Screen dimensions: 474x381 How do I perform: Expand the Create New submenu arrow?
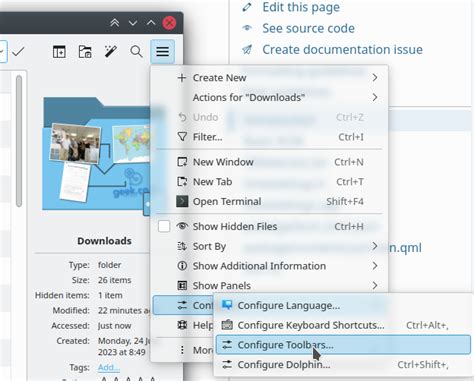[375, 78]
